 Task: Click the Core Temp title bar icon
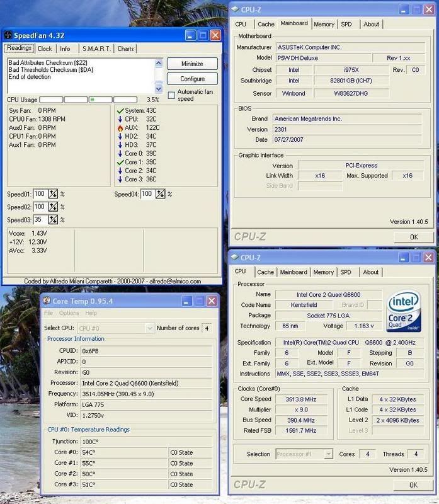(x=47, y=301)
